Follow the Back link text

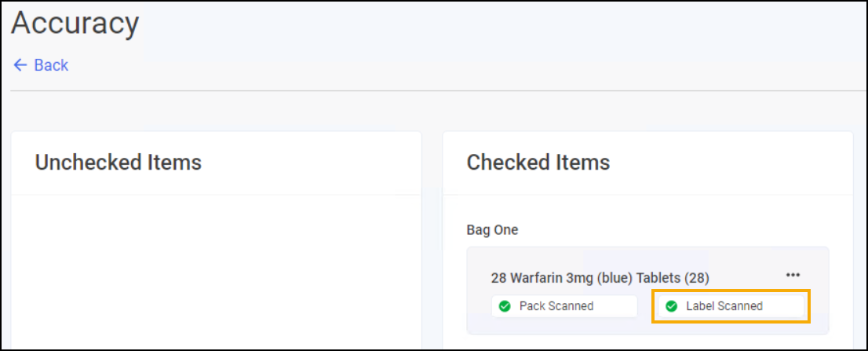coord(51,65)
